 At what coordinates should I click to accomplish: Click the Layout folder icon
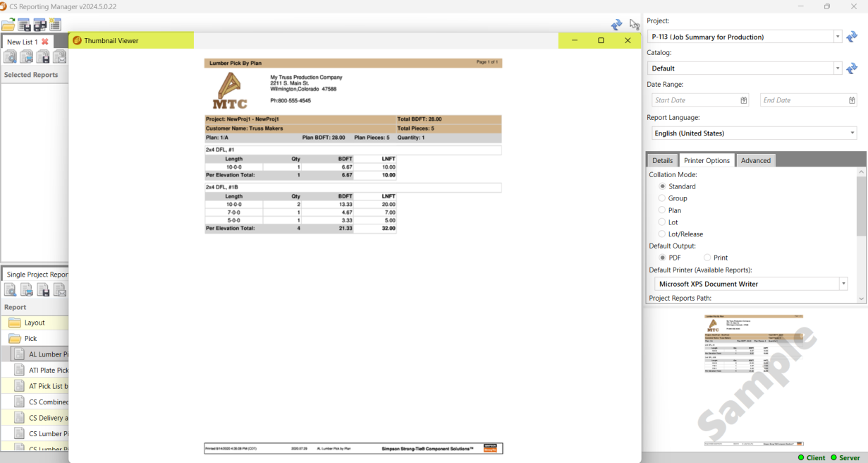(15, 323)
